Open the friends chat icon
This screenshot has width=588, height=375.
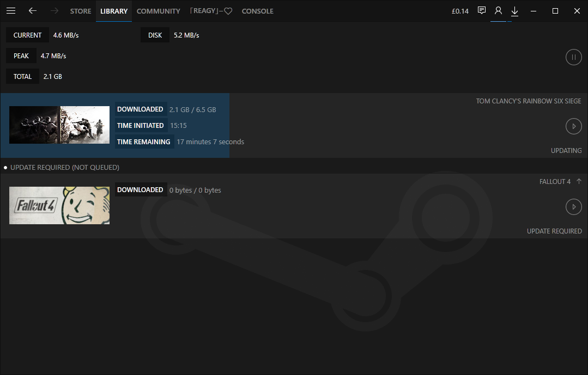[482, 10]
